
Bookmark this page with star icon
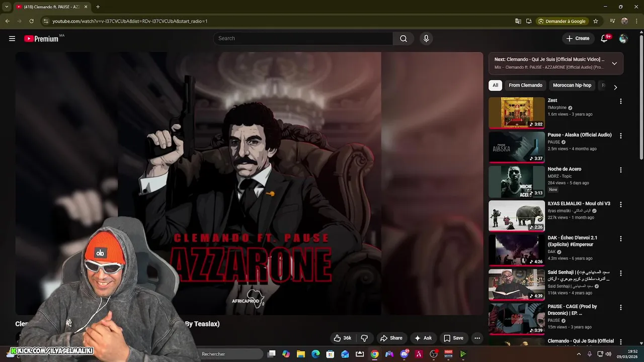(x=596, y=21)
